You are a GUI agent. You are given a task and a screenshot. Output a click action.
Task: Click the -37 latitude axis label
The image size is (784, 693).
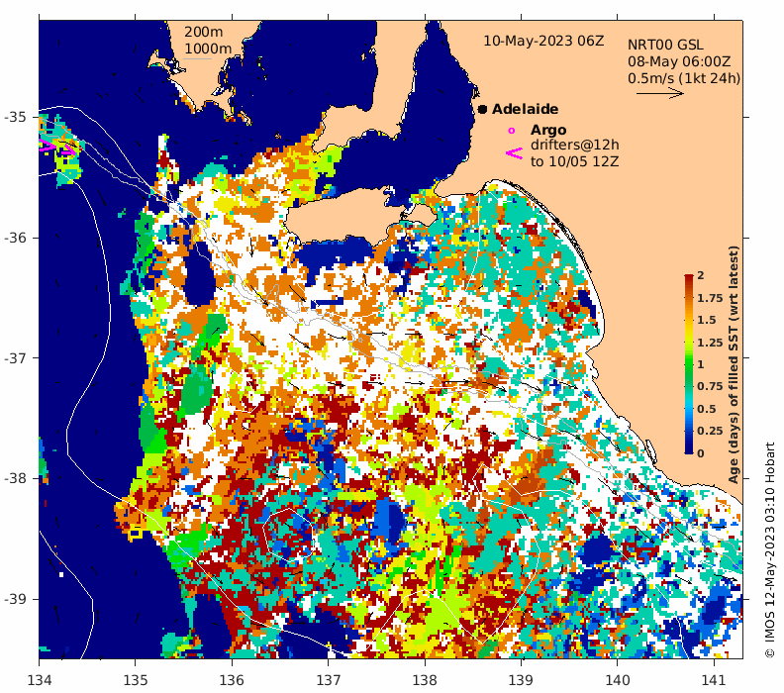15,358
